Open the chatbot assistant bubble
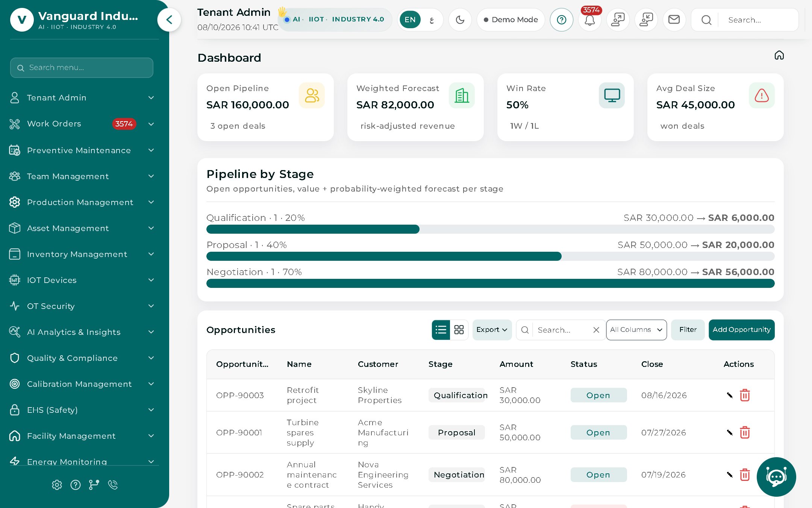Viewport: 812px width, 508px height. click(x=776, y=477)
